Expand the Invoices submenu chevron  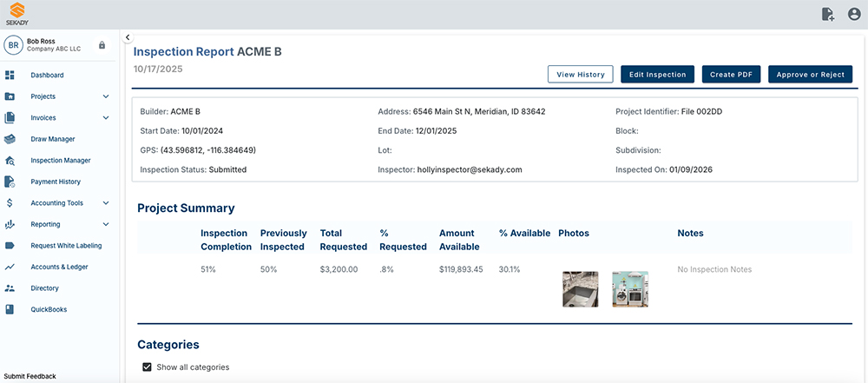point(106,118)
